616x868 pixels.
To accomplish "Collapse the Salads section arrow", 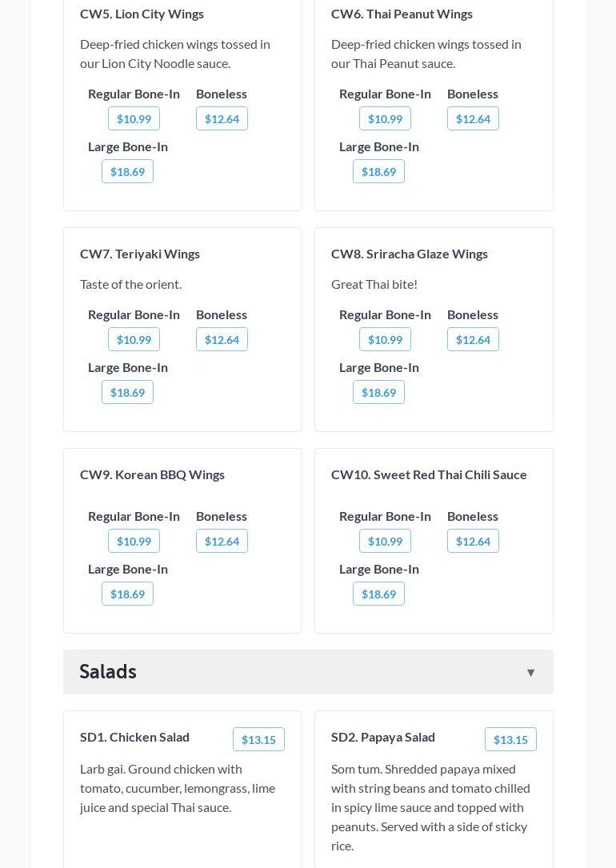I will point(530,673).
